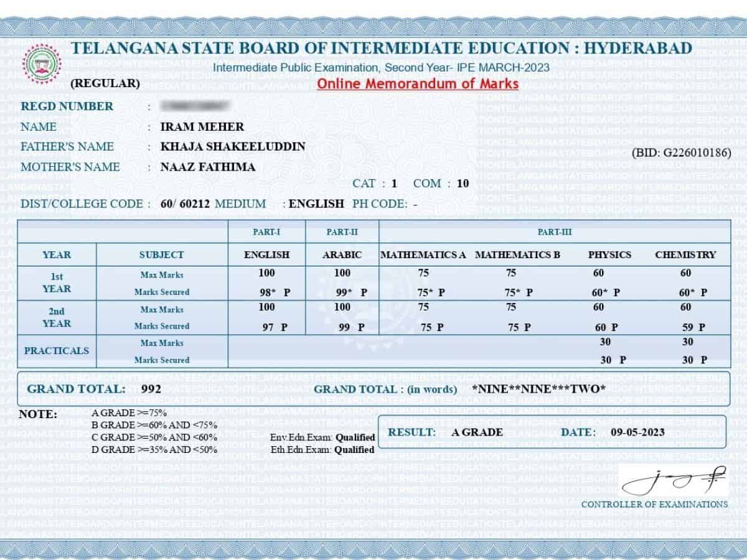Click the PART-III column header
This screenshot has width=747, height=560.
555,232
